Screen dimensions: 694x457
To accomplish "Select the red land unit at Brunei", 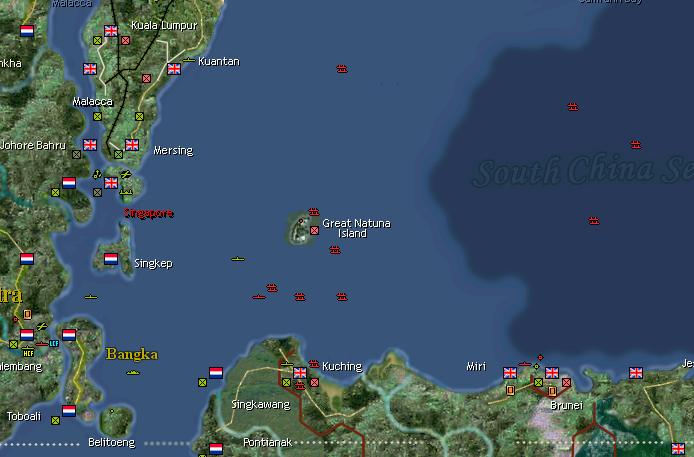I will (566, 382).
